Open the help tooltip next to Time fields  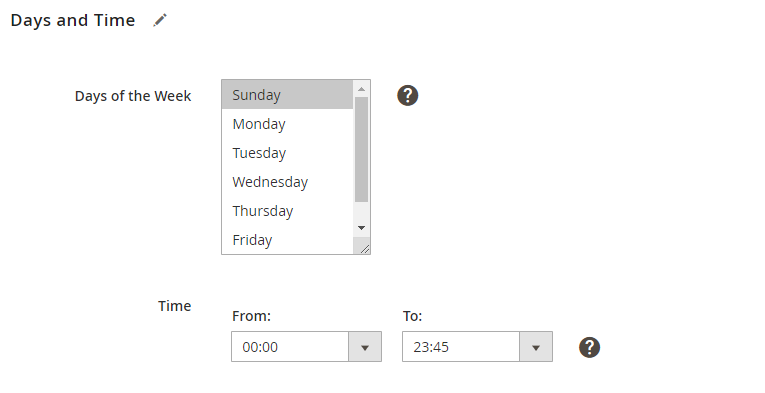point(589,347)
